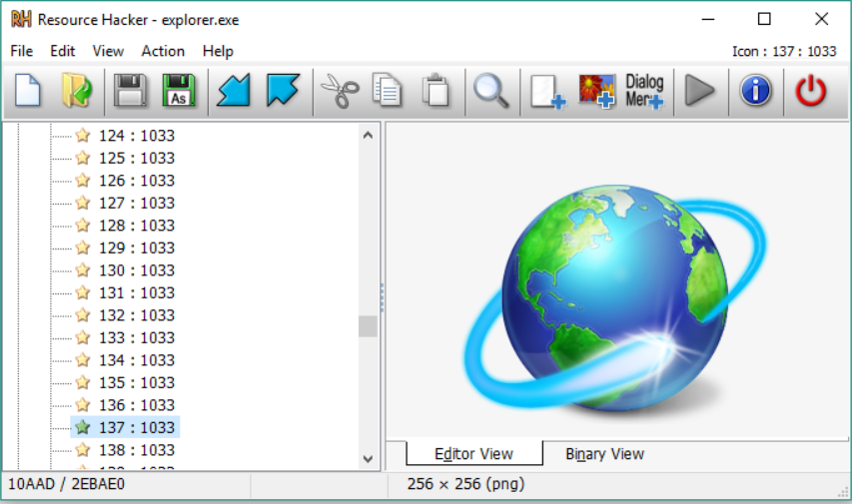Select tree item 126 : 1033

tap(137, 181)
